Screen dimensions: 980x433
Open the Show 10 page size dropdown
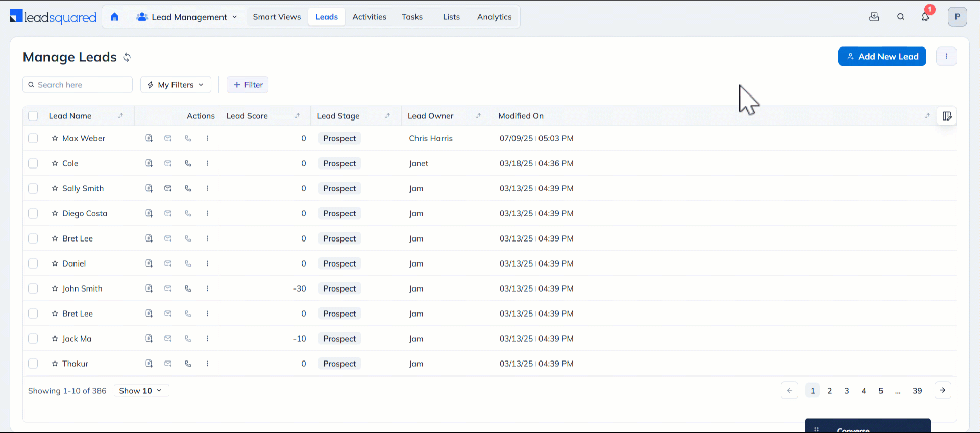point(141,391)
